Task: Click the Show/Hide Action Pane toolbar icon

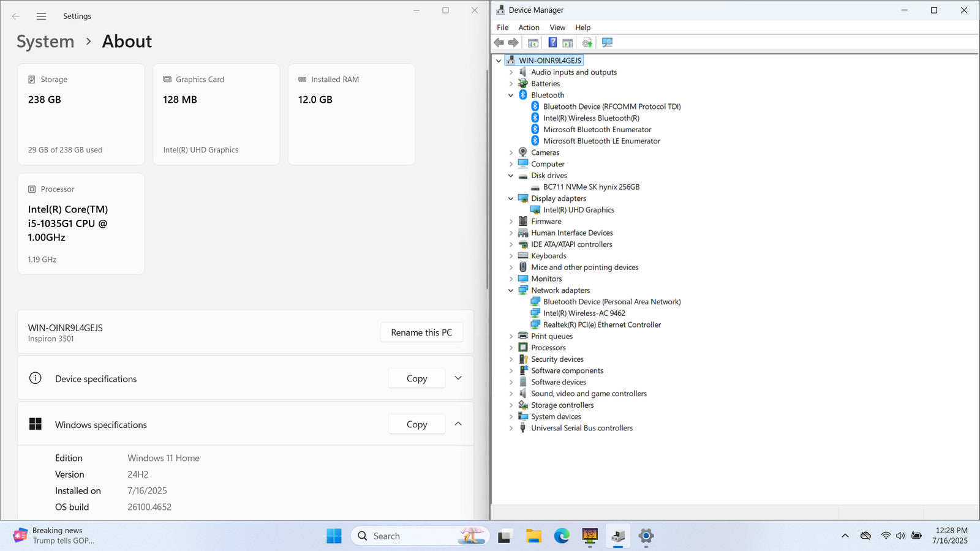Action: (x=568, y=42)
